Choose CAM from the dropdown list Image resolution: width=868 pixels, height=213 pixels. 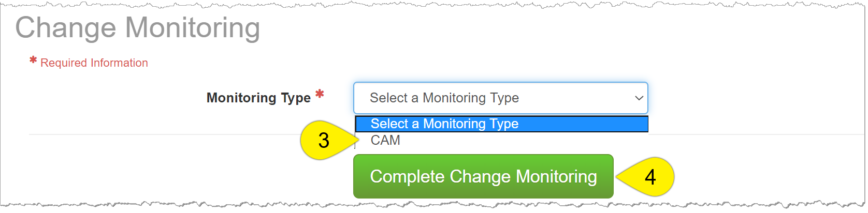coord(385,140)
